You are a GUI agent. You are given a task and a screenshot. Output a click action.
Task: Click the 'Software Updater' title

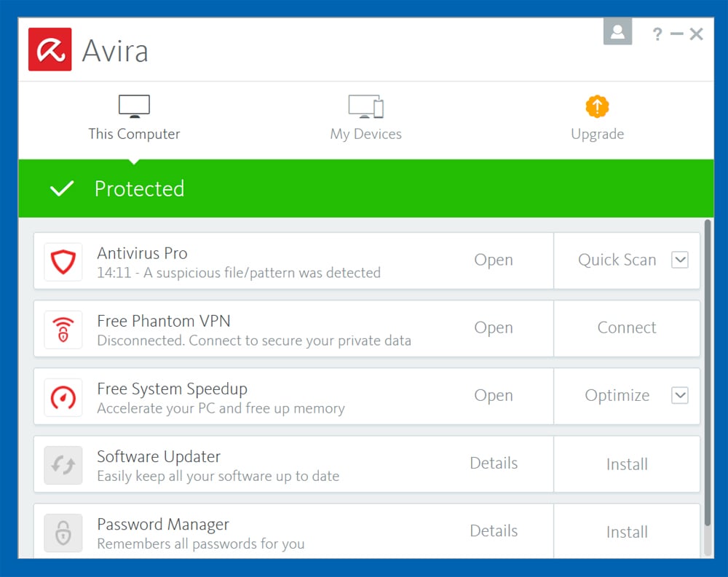click(159, 457)
